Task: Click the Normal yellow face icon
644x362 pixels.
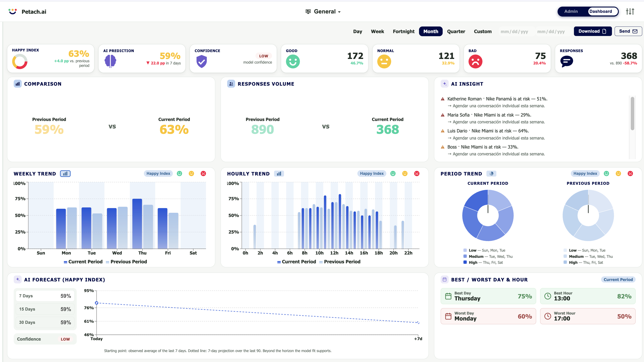Action: tap(384, 61)
